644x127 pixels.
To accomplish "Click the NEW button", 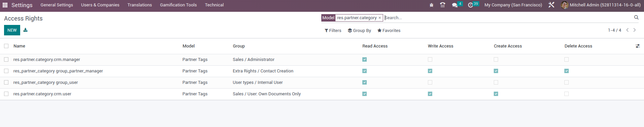I will (12, 30).
